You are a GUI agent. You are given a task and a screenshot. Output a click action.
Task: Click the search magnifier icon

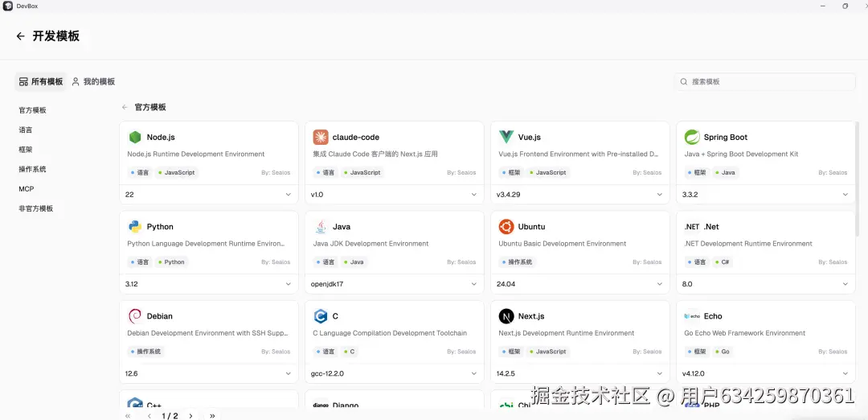click(x=684, y=81)
